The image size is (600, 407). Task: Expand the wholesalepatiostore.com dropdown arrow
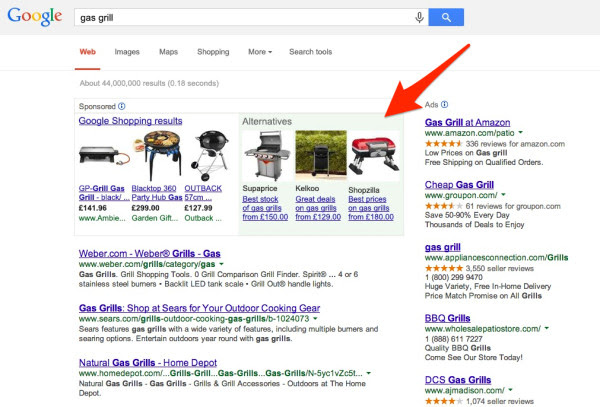[547, 328]
